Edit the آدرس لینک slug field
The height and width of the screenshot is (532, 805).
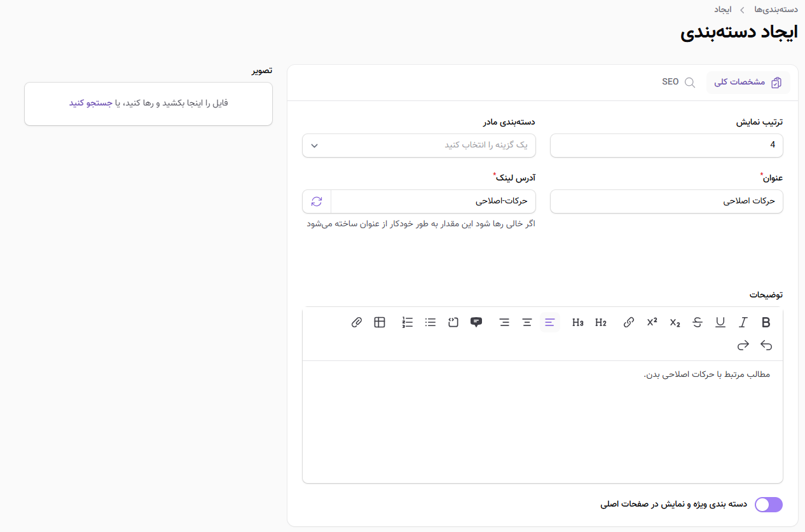coord(434,201)
